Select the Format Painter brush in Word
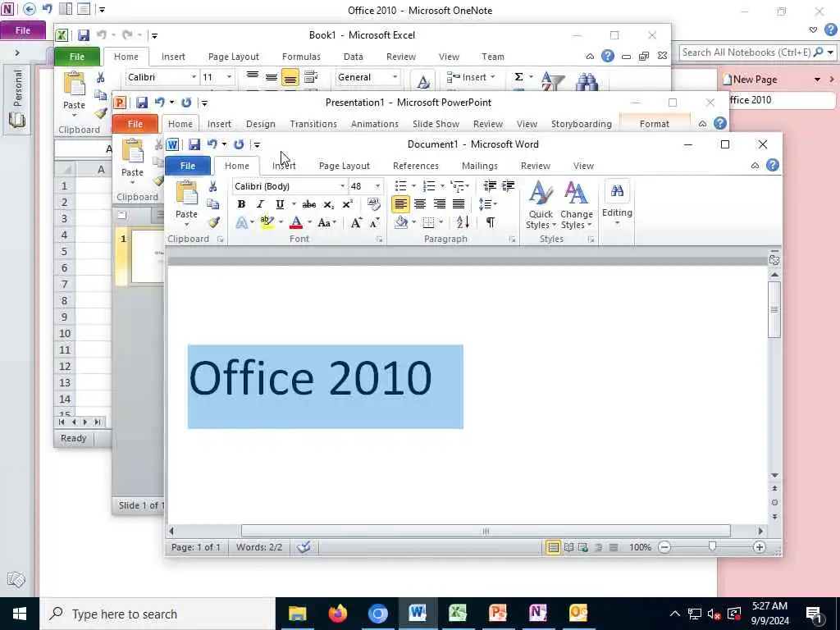The width and height of the screenshot is (840, 630). click(x=214, y=222)
